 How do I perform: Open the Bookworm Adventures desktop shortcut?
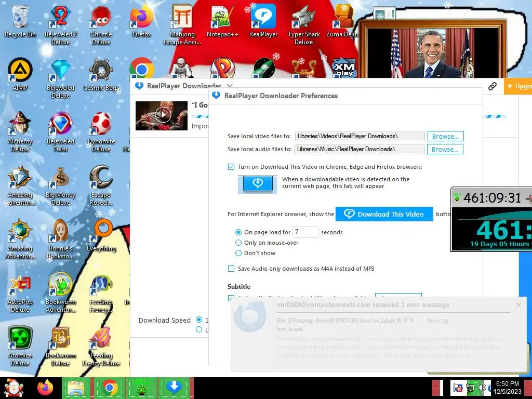pos(60,292)
